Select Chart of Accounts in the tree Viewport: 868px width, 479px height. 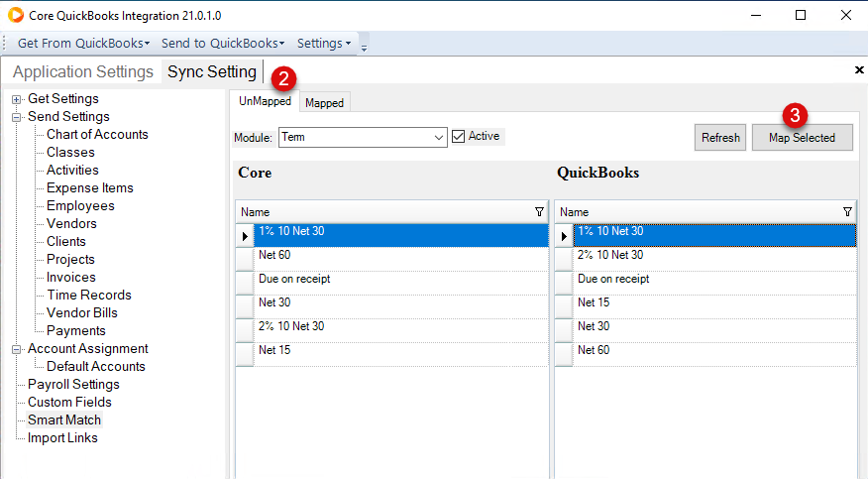(97, 135)
